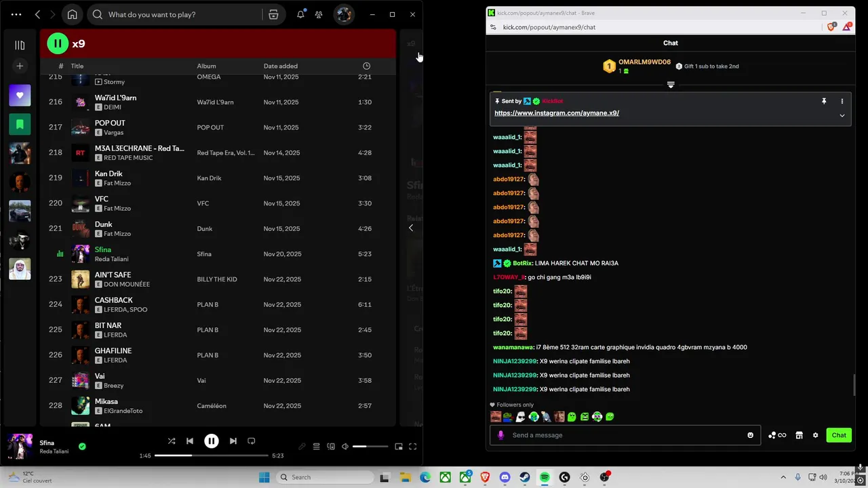The height and width of the screenshot is (488, 868).
Task: Unpin the pinned Kick message
Action: [824, 101]
